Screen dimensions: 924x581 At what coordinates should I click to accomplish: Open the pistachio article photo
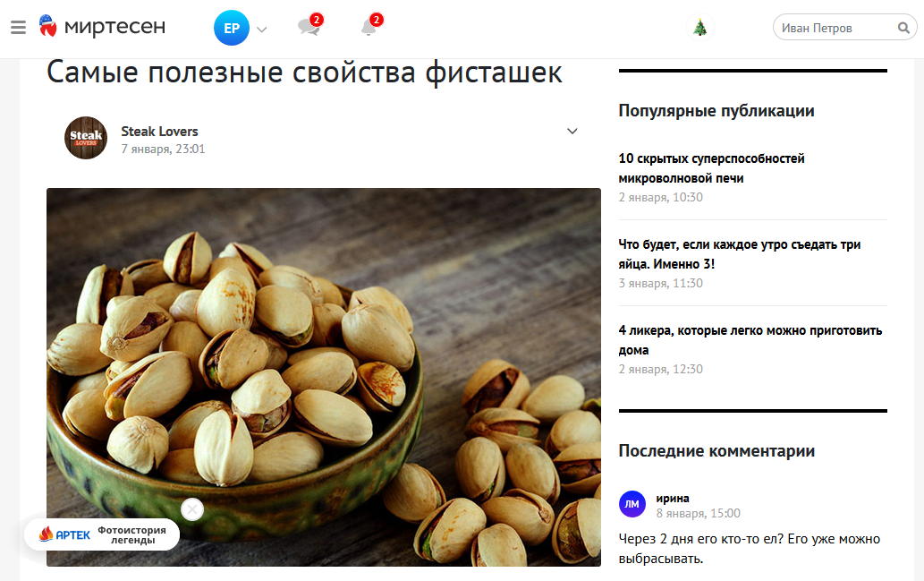click(x=324, y=378)
